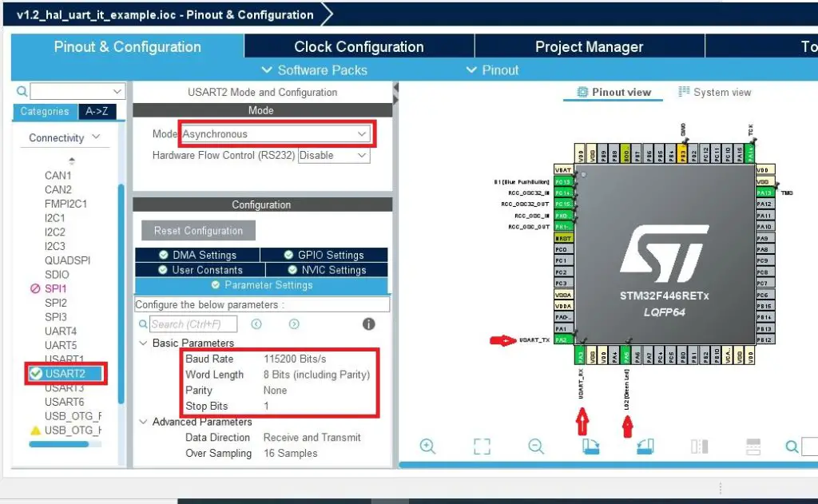Screen dimensions: 818x504
Task: Open the category search combo dropdown
Action: coord(117,92)
